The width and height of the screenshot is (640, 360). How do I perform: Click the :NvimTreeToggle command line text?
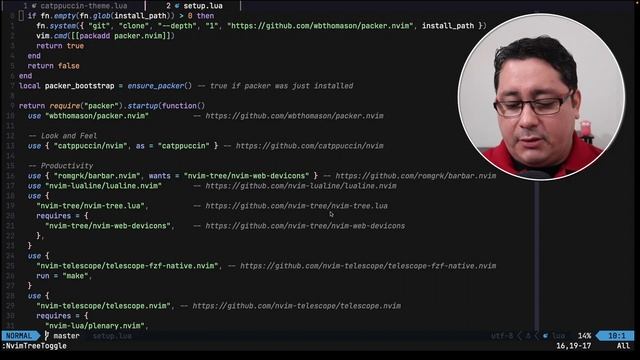(x=34, y=346)
